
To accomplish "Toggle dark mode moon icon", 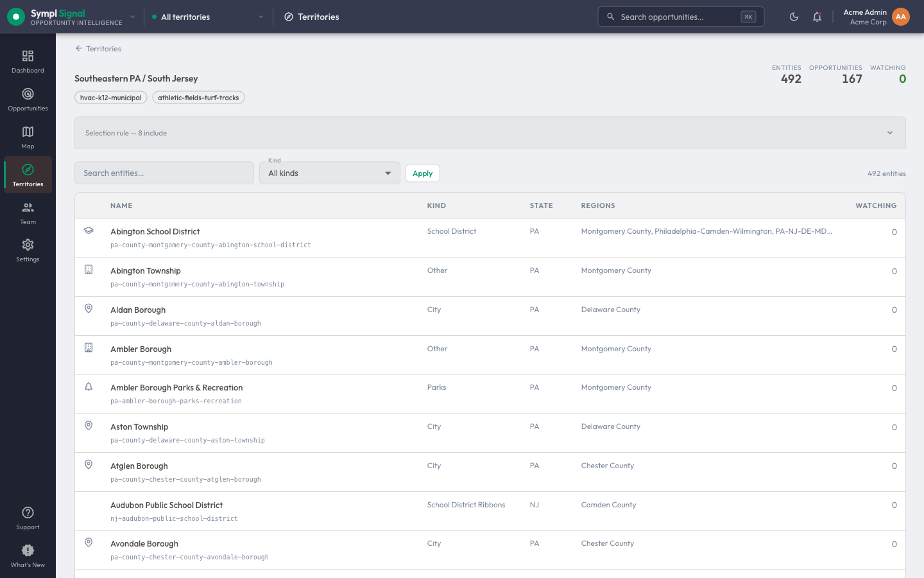I will click(794, 17).
